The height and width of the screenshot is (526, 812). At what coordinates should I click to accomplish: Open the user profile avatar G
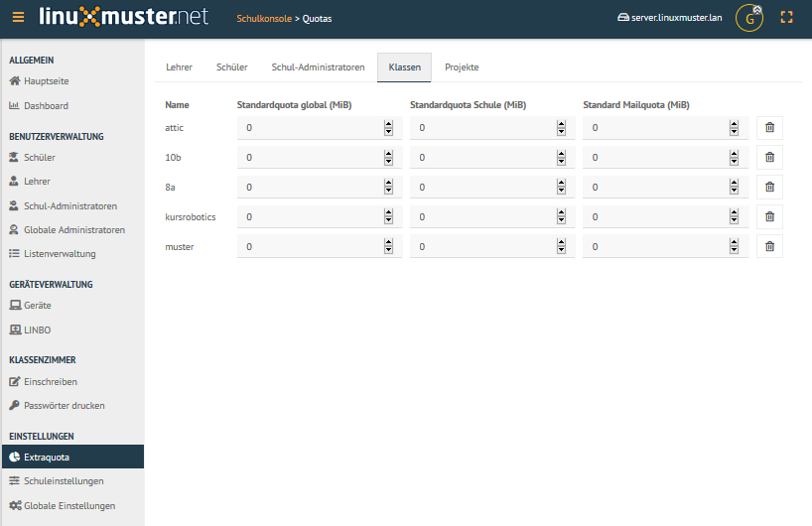click(x=749, y=18)
